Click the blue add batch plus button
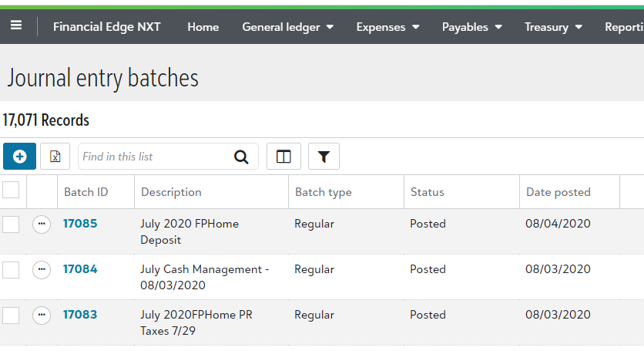644x351 pixels. tap(19, 157)
